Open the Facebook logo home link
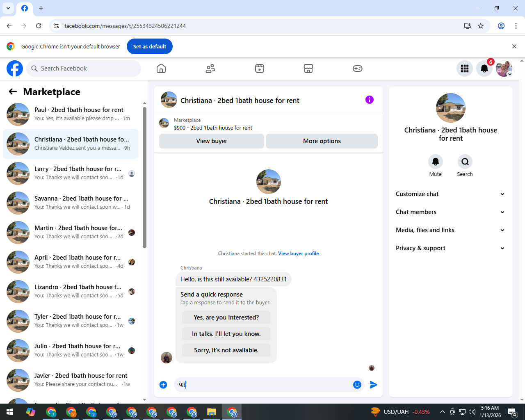The width and height of the screenshot is (525, 420). (x=15, y=68)
